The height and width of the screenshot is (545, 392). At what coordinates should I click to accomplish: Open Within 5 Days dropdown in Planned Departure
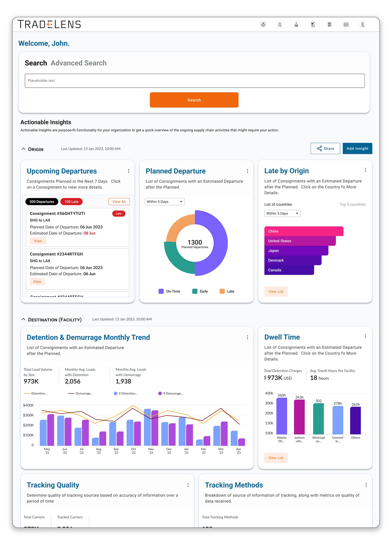pos(164,202)
